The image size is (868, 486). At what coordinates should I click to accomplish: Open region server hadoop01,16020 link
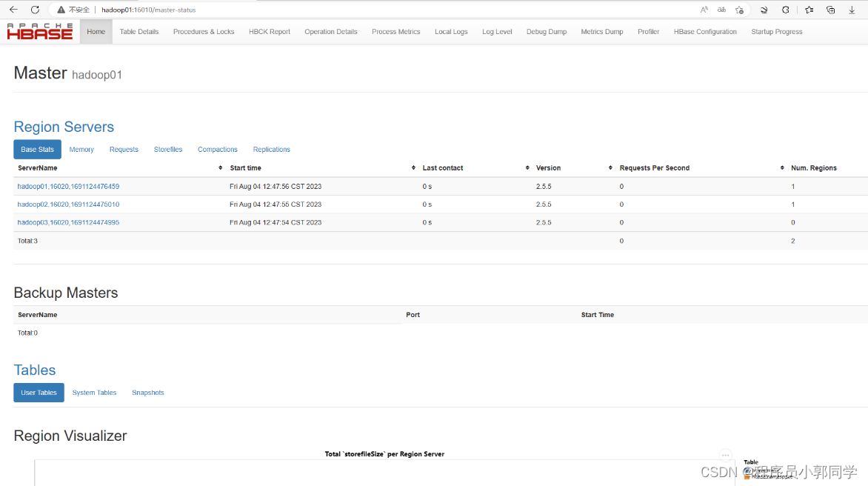(x=68, y=187)
